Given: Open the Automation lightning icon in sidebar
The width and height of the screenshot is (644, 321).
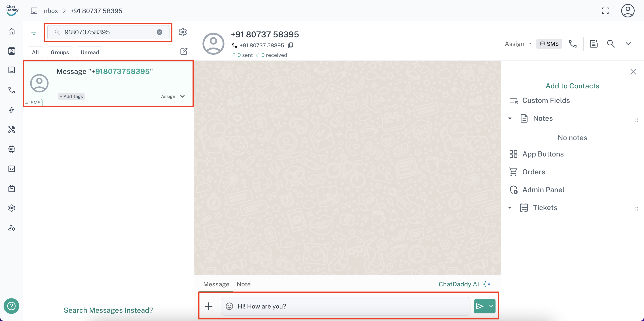Looking at the screenshot, I should 11,110.
